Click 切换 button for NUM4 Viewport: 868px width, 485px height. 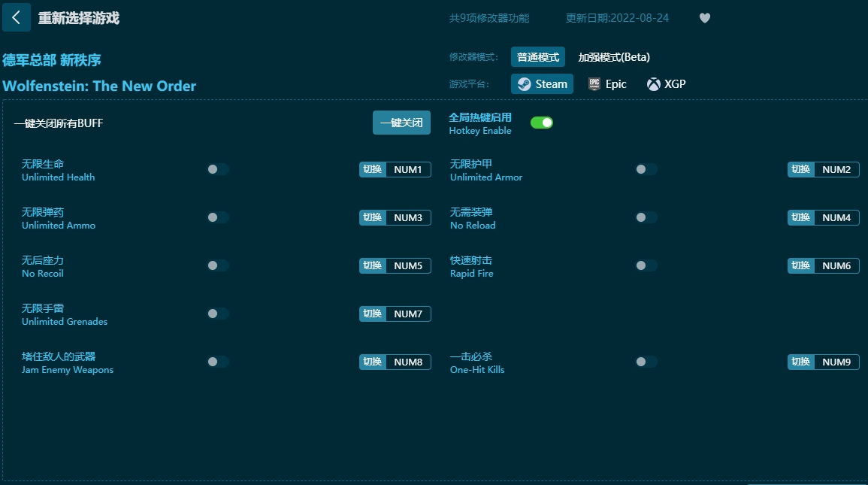(x=801, y=217)
